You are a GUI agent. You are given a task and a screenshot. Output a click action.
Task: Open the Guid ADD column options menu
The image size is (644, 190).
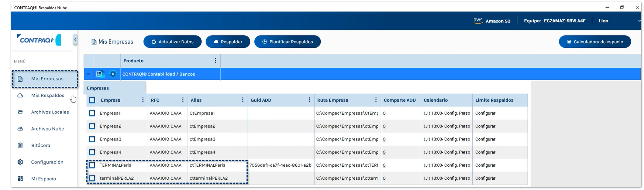(309, 100)
